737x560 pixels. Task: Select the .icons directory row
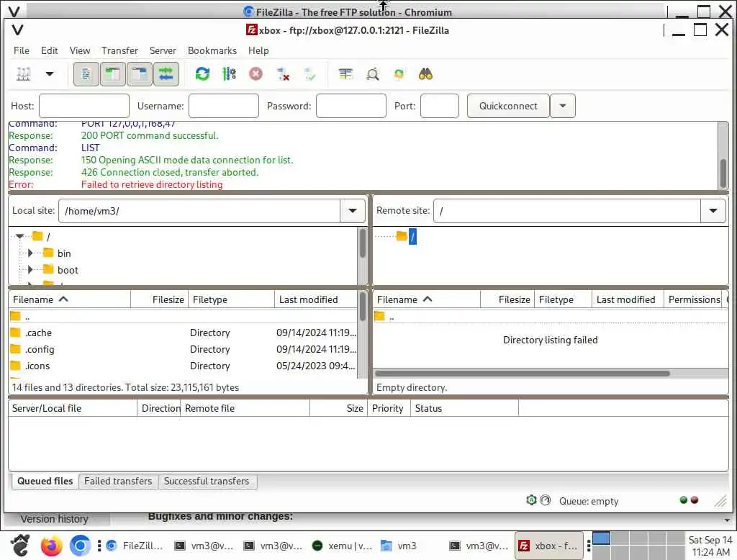(x=183, y=366)
